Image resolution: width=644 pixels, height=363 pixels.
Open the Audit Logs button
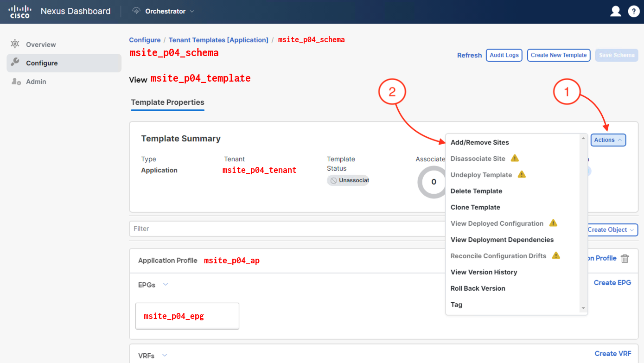pos(504,55)
